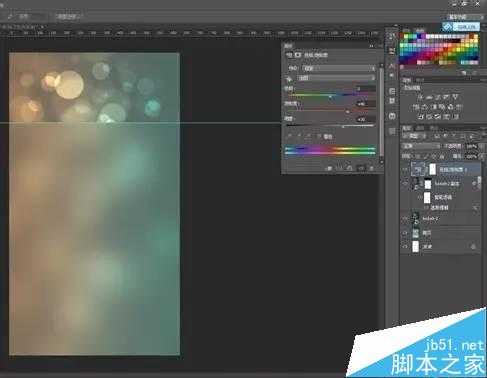The height and width of the screenshot is (378, 487).
Task: Add a Curves adjustment
Action: click(x=438, y=97)
